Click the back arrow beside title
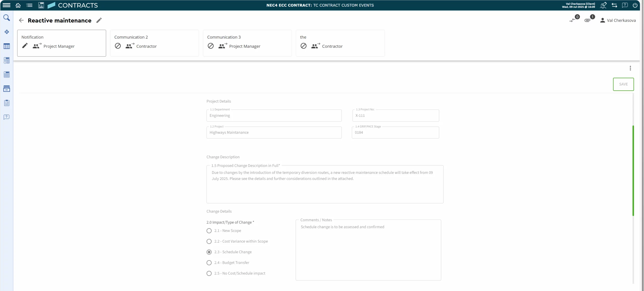Image resolution: width=644 pixels, height=291 pixels. coord(21,20)
